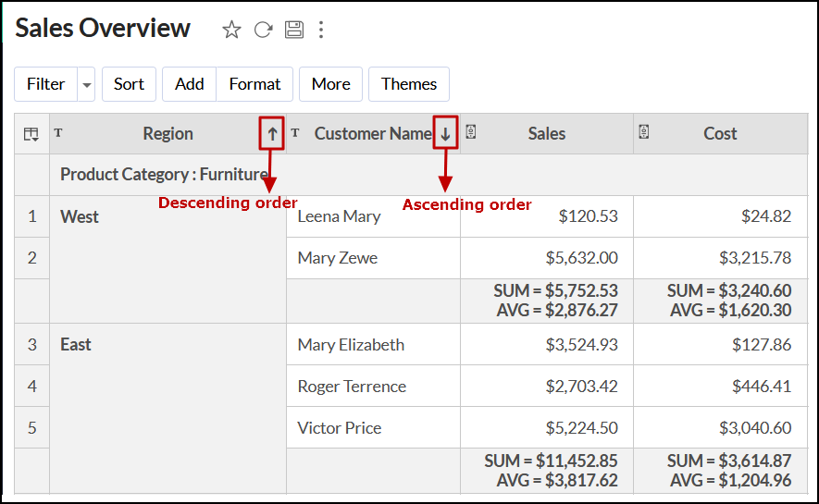Open the Format toolbar option
819x504 pixels.
(x=254, y=84)
